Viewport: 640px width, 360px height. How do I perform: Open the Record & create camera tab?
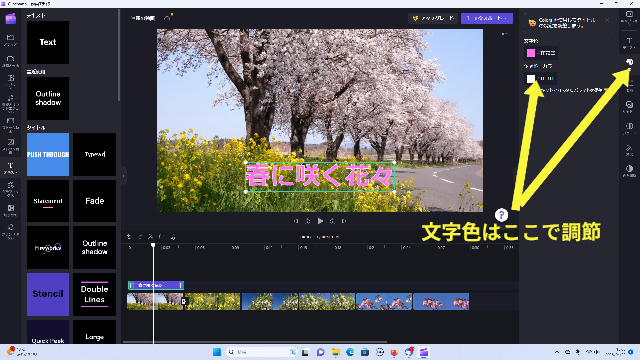point(10,61)
